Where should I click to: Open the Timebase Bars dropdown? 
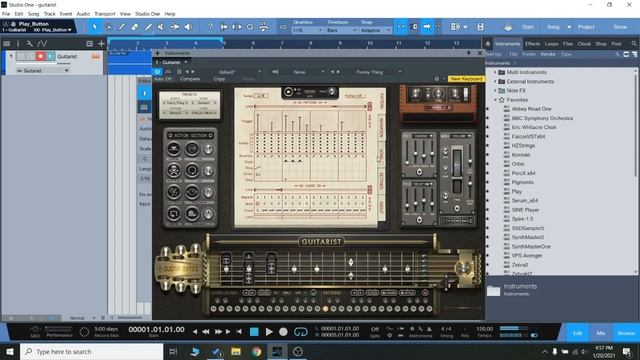point(342,30)
